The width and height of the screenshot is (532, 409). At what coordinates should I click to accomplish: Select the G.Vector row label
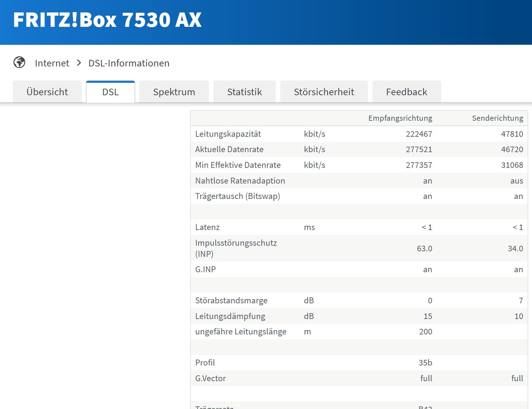(211, 378)
